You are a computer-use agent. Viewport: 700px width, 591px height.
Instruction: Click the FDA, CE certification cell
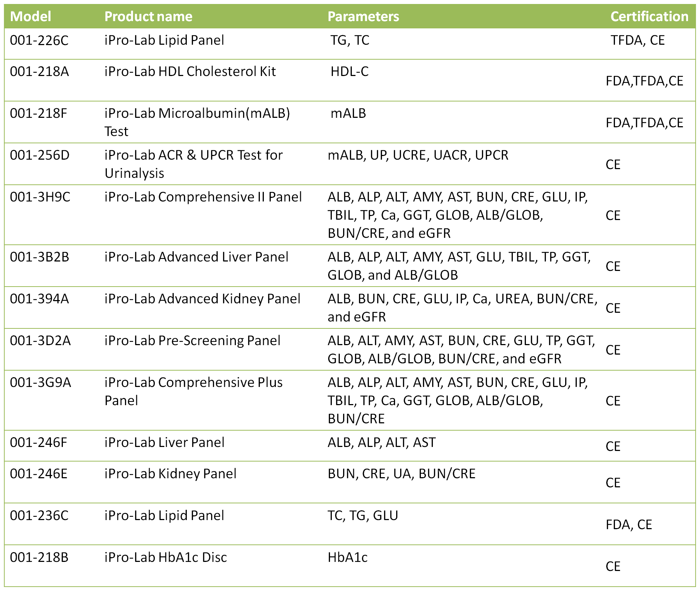coord(629,525)
